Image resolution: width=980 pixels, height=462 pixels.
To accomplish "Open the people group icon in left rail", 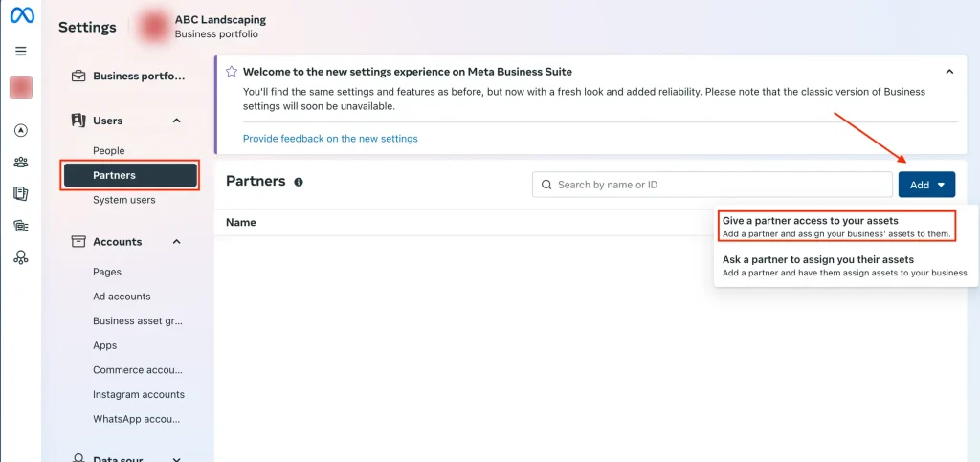I will pyautogui.click(x=21, y=163).
